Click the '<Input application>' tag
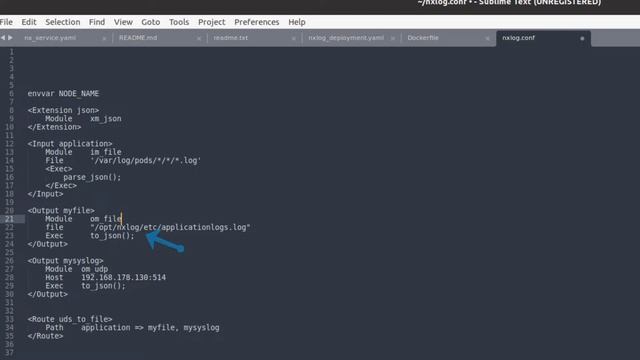This screenshot has height=360, width=640. [x=70, y=144]
